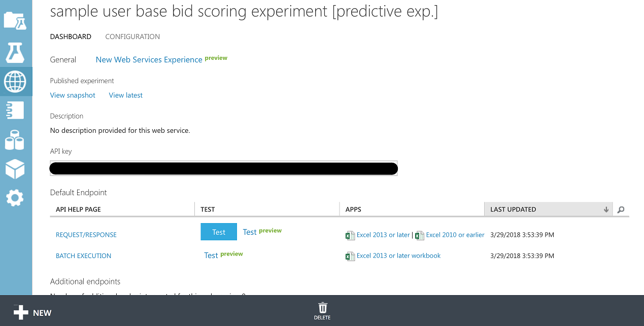The height and width of the screenshot is (326, 644).
Task: Switch to the CONFIGURATION tab
Action: (132, 37)
